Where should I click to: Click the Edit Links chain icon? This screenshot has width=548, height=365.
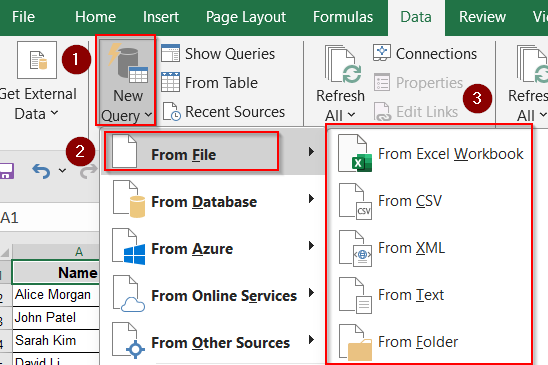pos(382,112)
